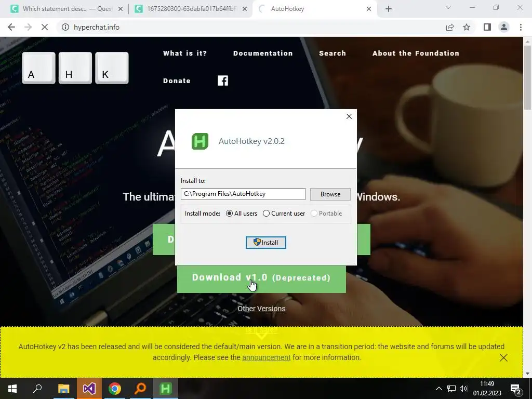Screen dimensions: 532x399
Task: Toggle the Chrome side panel icon
Action: click(487, 27)
